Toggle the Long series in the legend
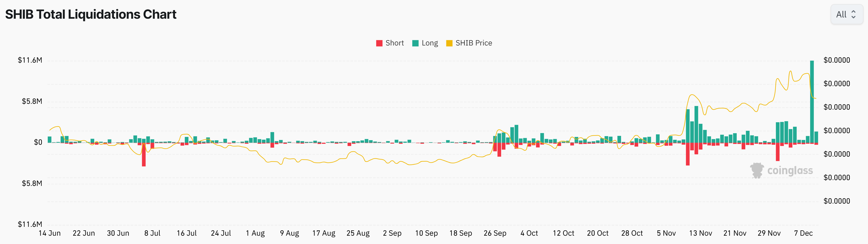This screenshot has height=244, width=868. [x=430, y=43]
